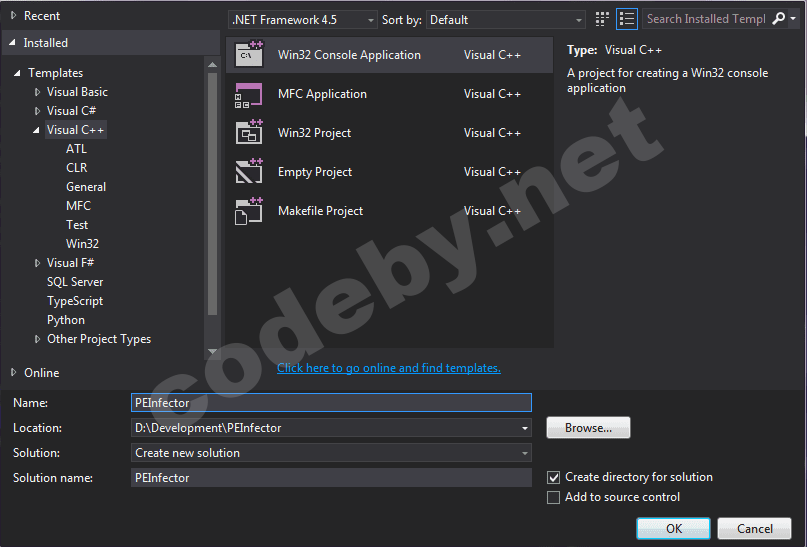Image resolution: width=807 pixels, height=547 pixels.
Task: Collapse the Templates tree node
Action: pyautogui.click(x=17, y=73)
